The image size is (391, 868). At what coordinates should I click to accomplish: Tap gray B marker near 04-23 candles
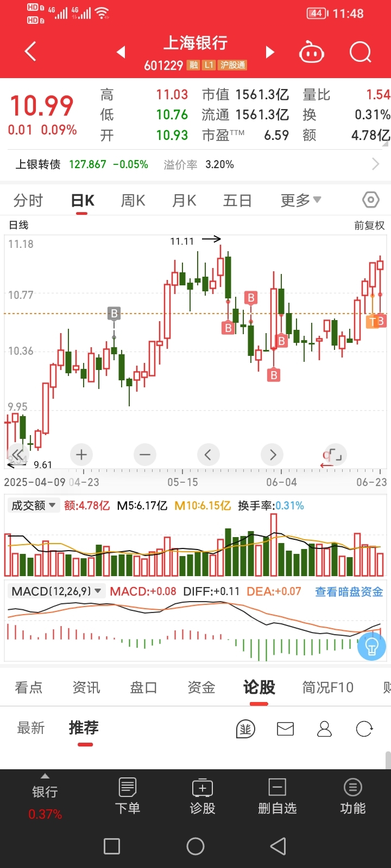click(x=114, y=313)
